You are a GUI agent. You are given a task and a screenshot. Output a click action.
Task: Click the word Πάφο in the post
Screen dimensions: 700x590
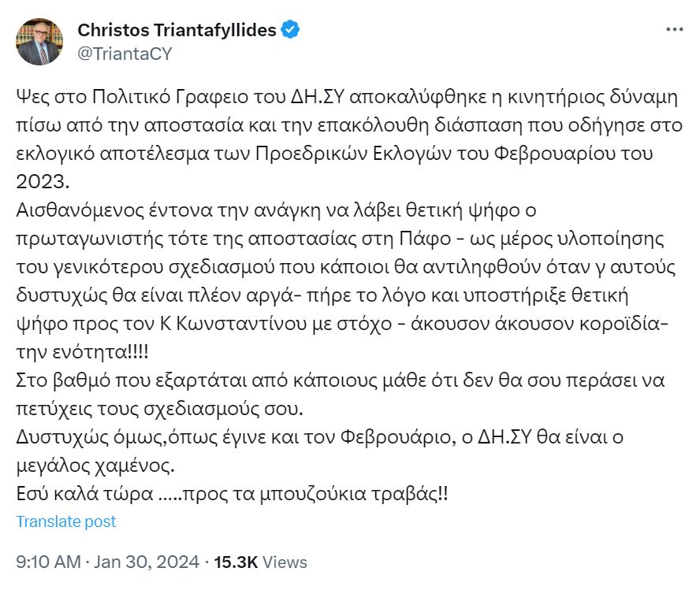coord(425,239)
